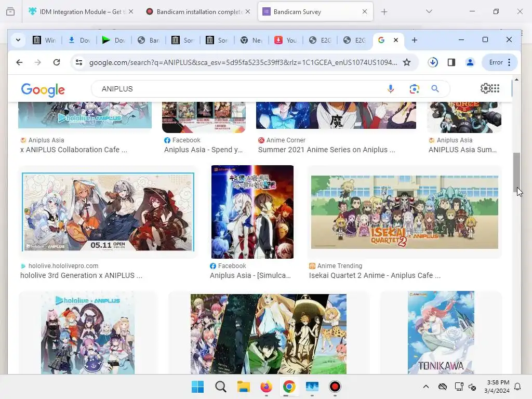This screenshot has height=399, width=532.
Task: Switch to the 'New' Chrome tab
Action: coord(252,41)
